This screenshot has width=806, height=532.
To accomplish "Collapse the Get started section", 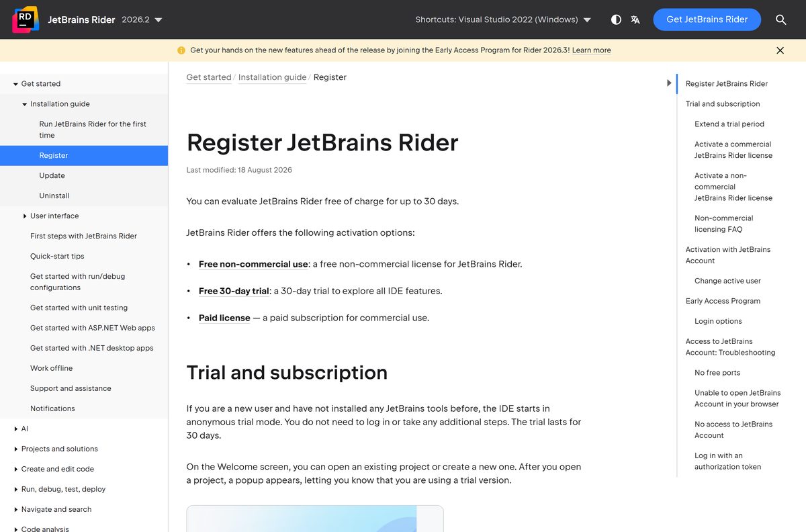I will (15, 84).
